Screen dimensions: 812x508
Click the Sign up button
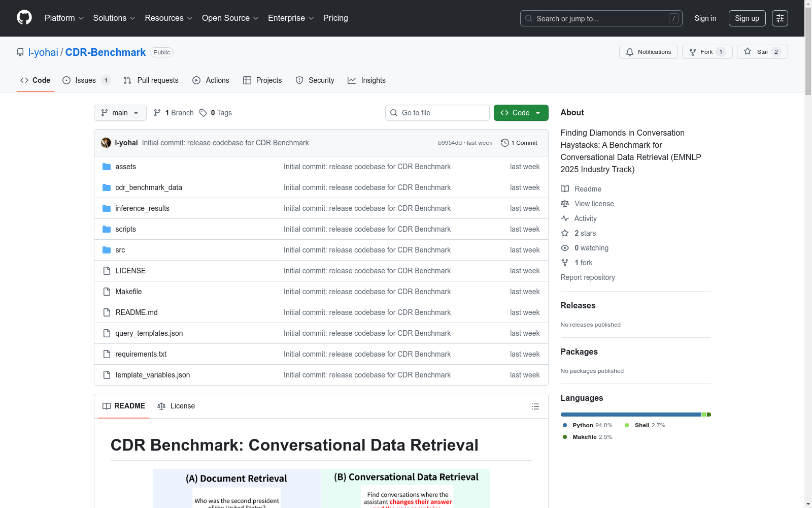[x=747, y=18]
